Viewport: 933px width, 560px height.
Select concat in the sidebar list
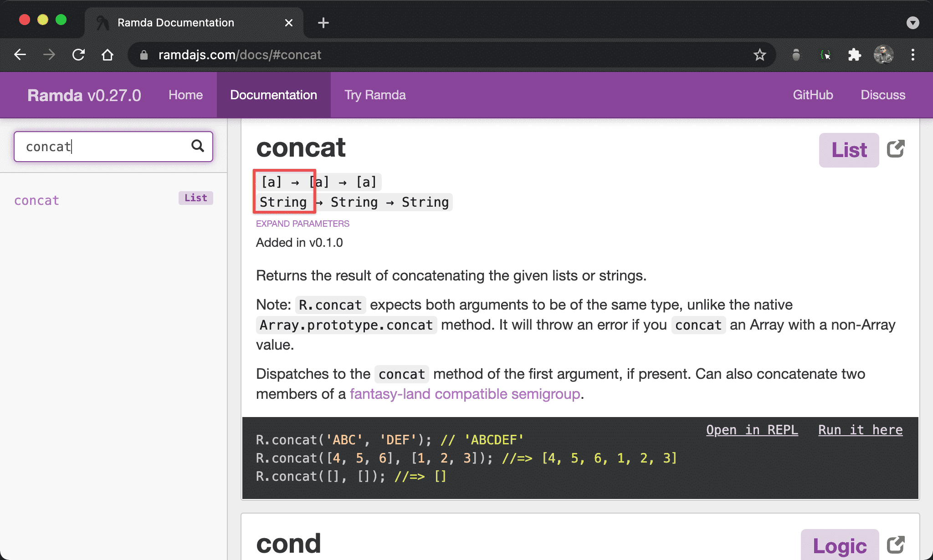(37, 200)
